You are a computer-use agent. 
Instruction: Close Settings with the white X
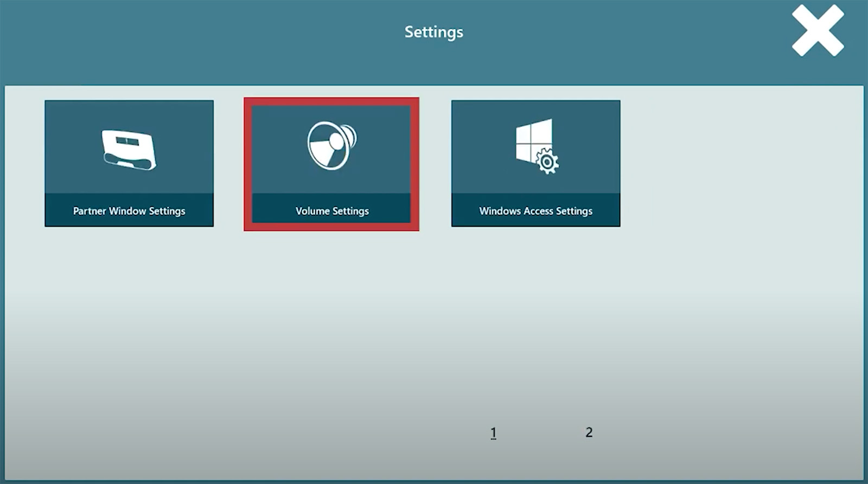(x=817, y=31)
